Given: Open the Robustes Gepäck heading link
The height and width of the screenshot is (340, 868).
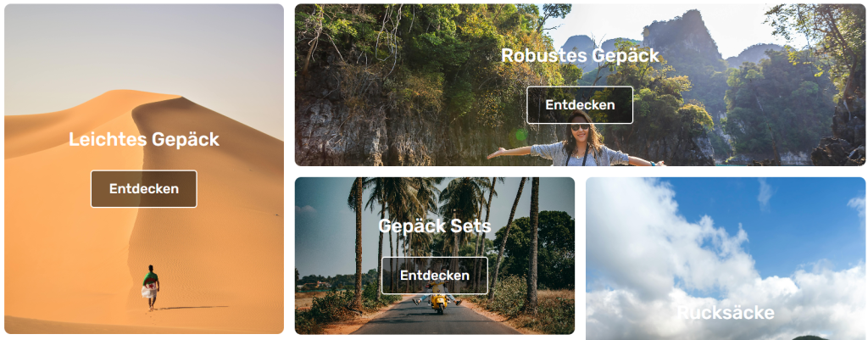Looking at the screenshot, I should (x=580, y=55).
